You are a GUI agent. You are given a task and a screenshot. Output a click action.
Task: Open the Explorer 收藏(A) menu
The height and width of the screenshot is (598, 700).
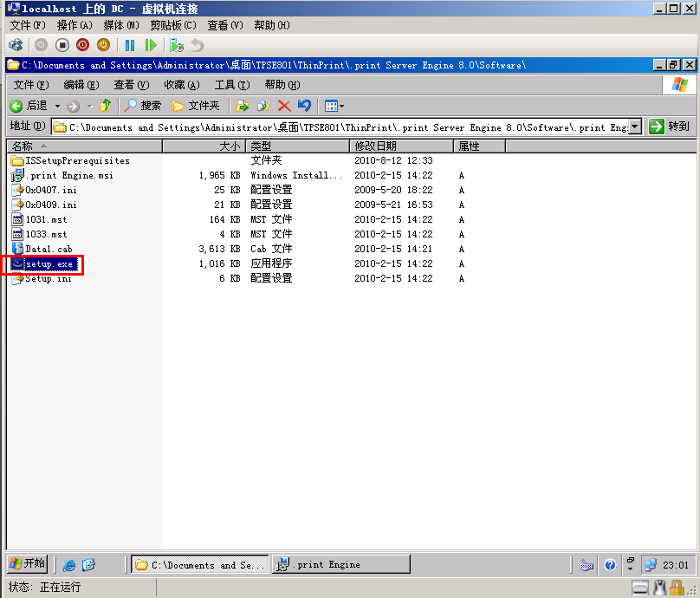(x=182, y=84)
